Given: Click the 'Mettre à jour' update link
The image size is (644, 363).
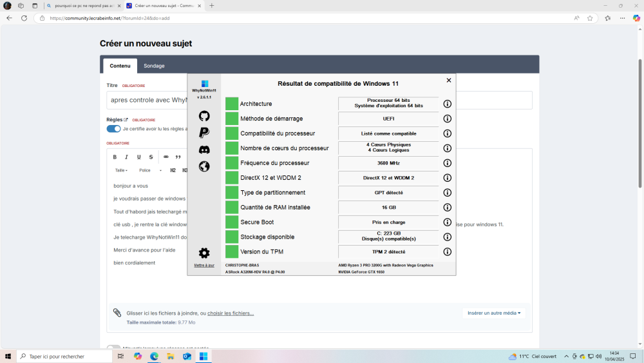Looking at the screenshot, I should [204, 265].
